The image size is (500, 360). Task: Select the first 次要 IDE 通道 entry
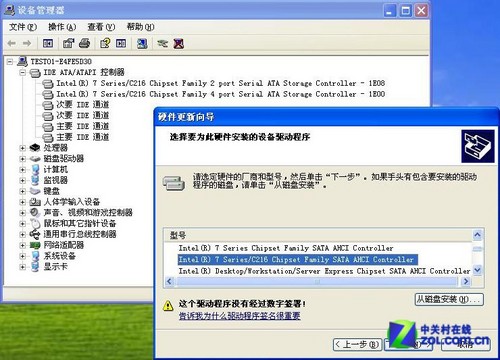(83, 105)
